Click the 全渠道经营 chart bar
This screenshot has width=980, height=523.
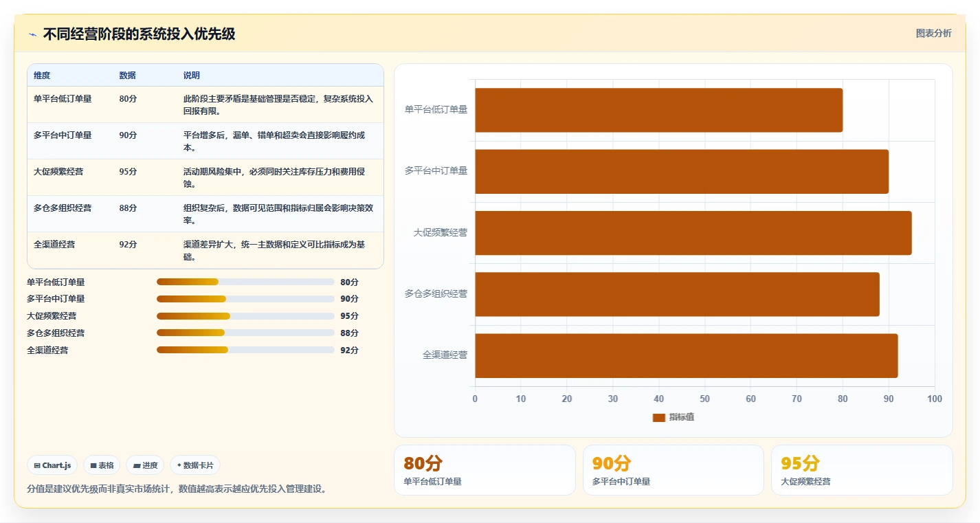(686, 355)
